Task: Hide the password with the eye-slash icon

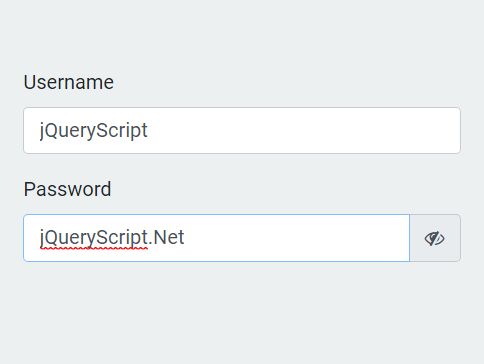Action: pos(434,238)
